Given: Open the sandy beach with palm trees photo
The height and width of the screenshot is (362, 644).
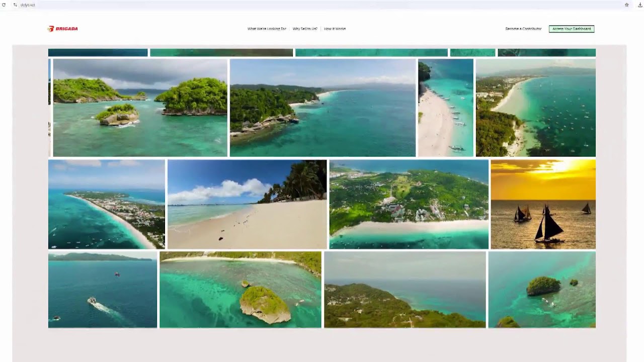Looking at the screenshot, I should [247, 204].
